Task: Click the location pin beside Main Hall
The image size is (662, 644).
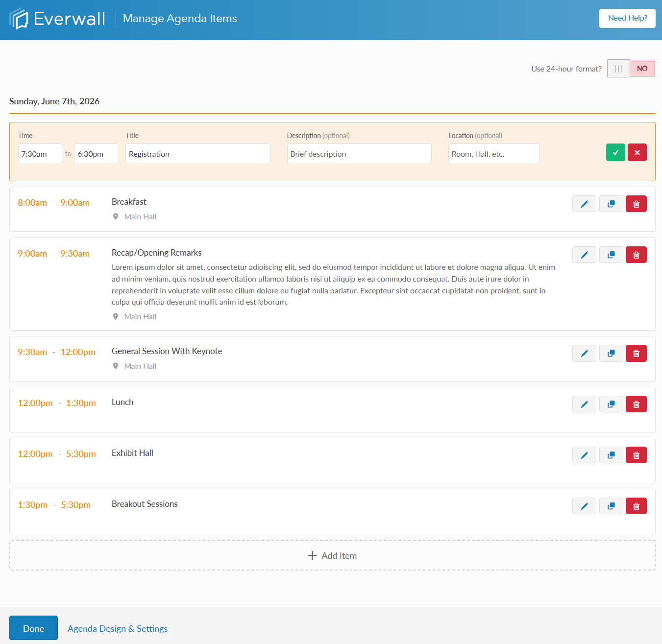Action: coord(116,216)
